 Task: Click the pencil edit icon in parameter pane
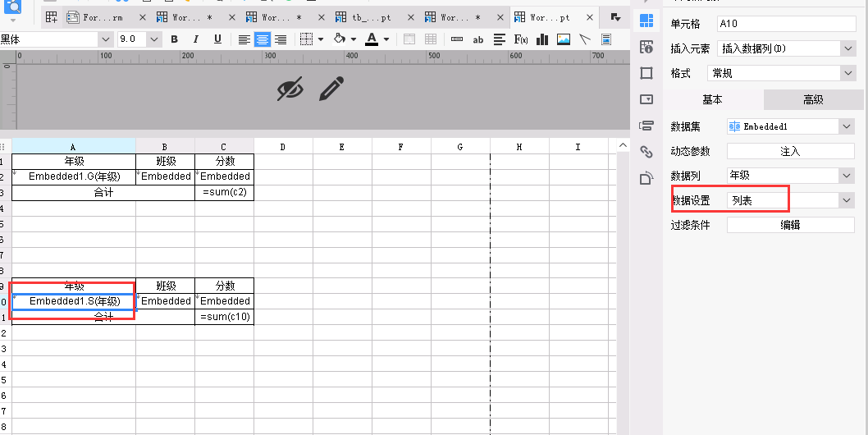click(x=331, y=89)
